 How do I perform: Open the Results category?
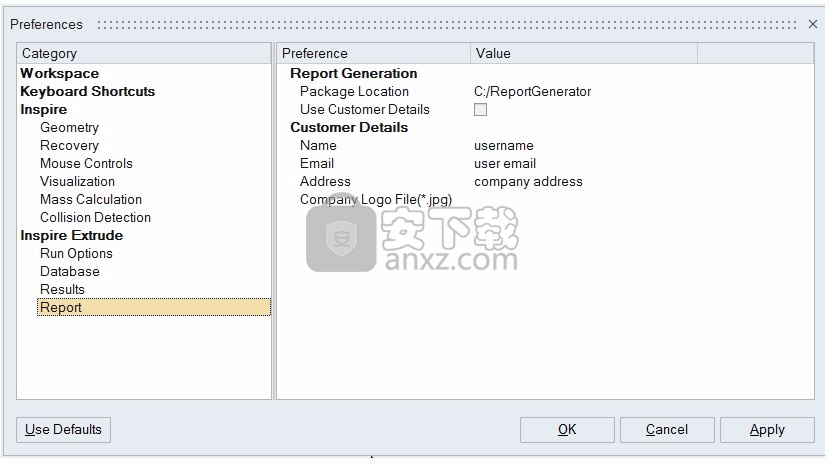(x=62, y=289)
